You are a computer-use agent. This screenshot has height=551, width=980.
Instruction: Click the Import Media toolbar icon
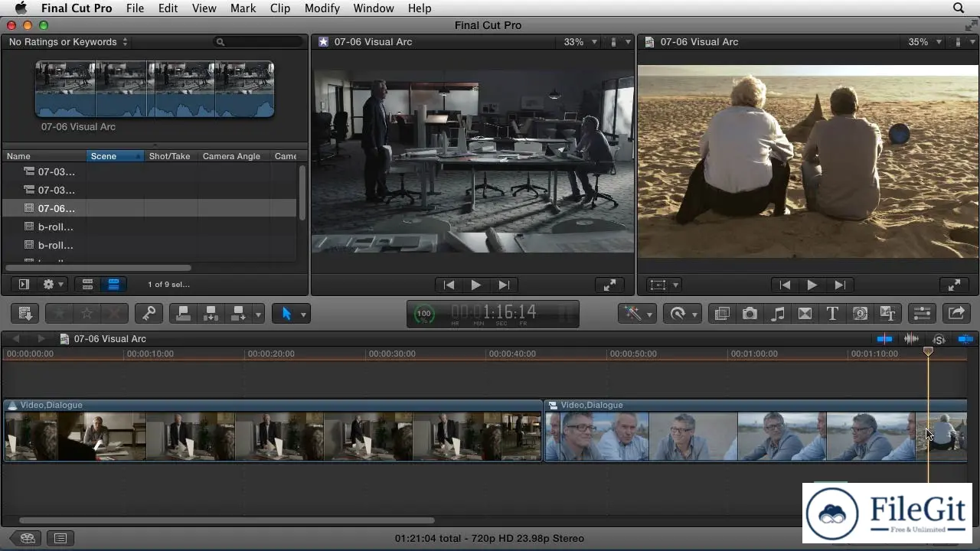(24, 313)
